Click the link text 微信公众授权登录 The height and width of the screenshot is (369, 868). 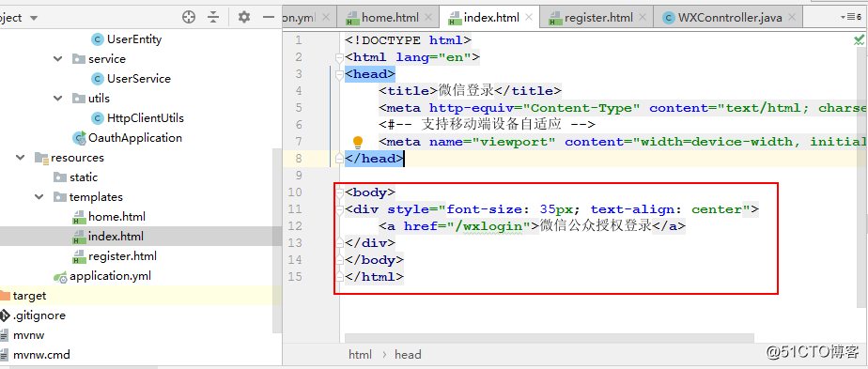tap(596, 225)
